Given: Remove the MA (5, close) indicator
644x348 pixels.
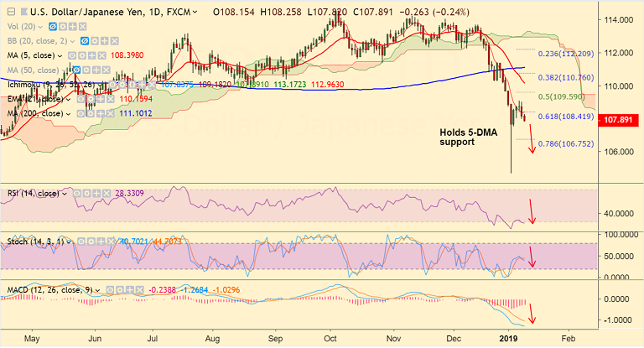Looking at the screenshot, I should tap(101, 55).
